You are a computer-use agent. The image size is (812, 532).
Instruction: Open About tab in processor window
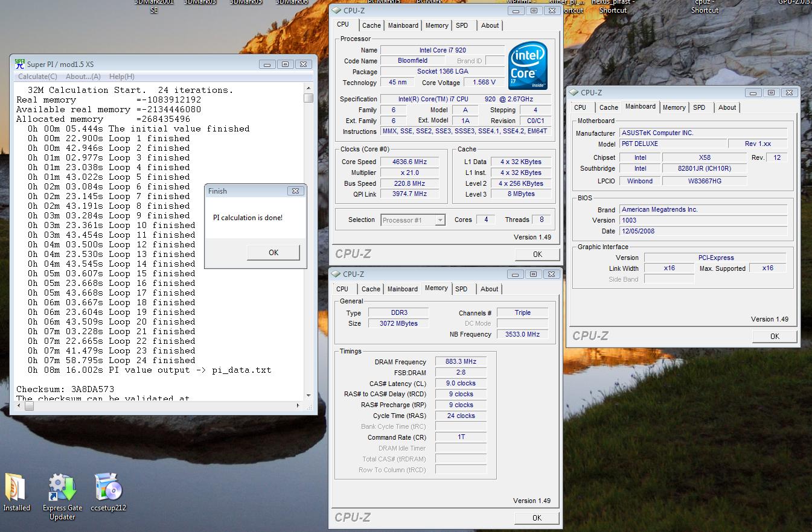click(490, 25)
